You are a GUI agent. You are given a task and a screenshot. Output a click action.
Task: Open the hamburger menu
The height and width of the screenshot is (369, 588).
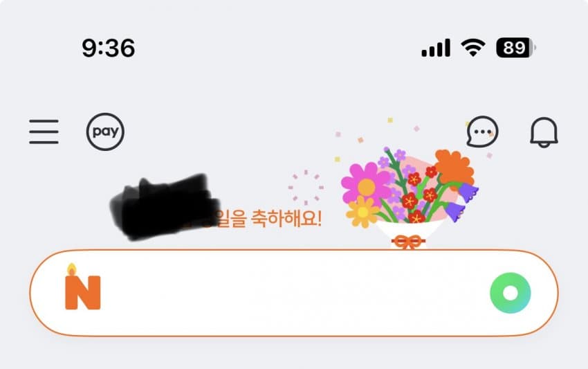[x=44, y=132]
